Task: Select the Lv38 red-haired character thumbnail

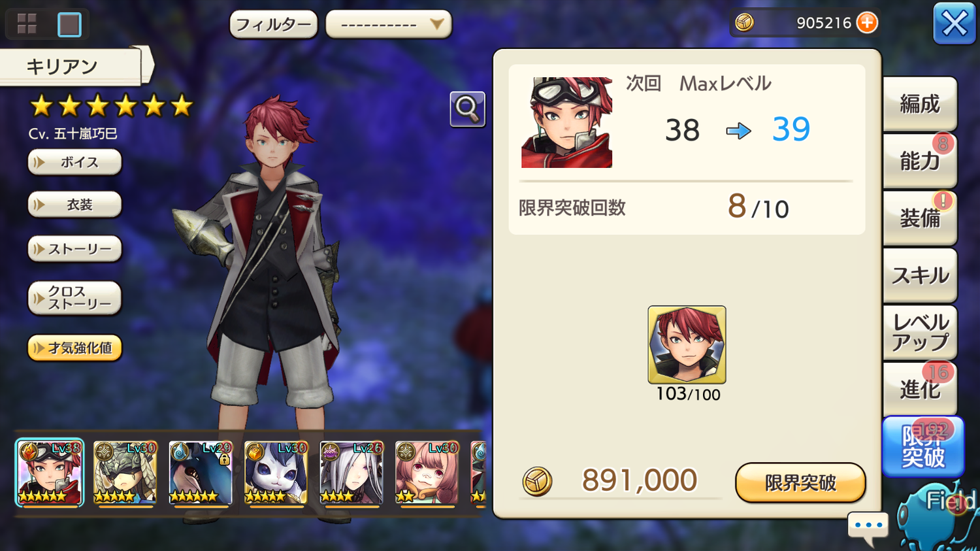Action: point(50,473)
